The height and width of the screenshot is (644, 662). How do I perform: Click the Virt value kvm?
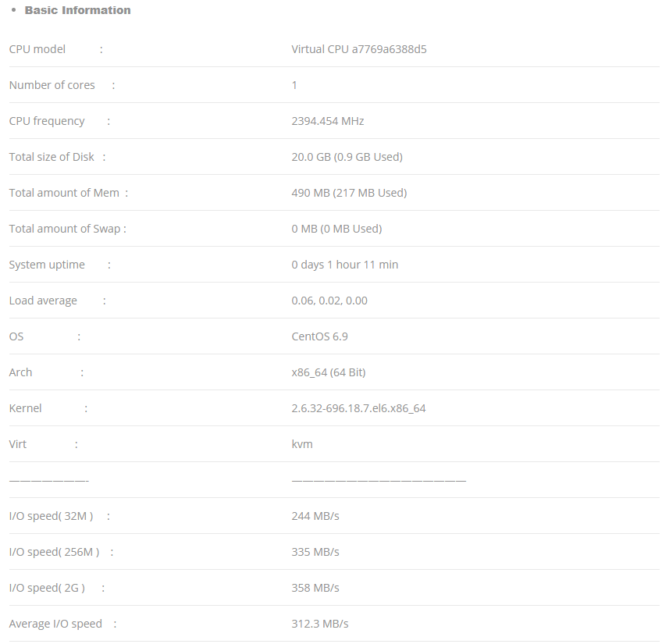tap(302, 444)
